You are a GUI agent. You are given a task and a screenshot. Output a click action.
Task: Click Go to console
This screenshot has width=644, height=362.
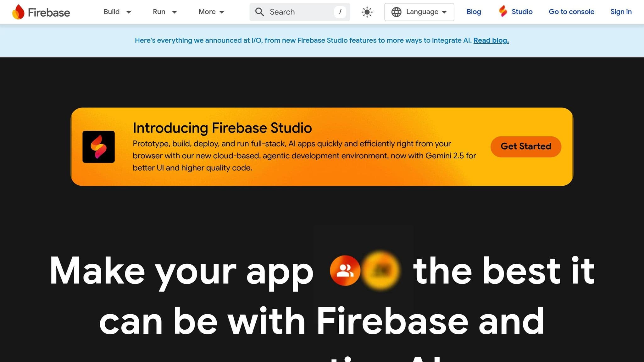click(571, 12)
